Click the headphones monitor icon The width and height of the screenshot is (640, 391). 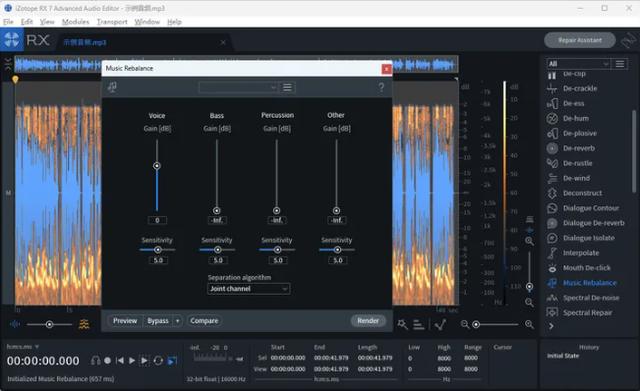tap(96, 361)
